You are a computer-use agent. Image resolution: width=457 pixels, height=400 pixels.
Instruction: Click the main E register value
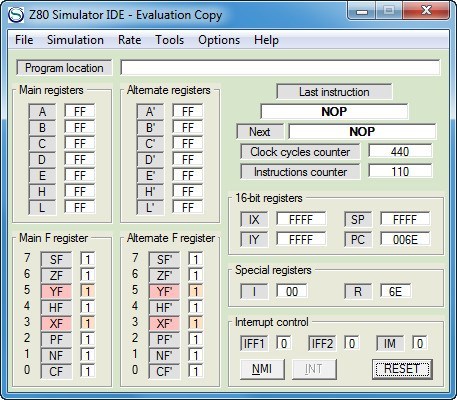(80, 175)
